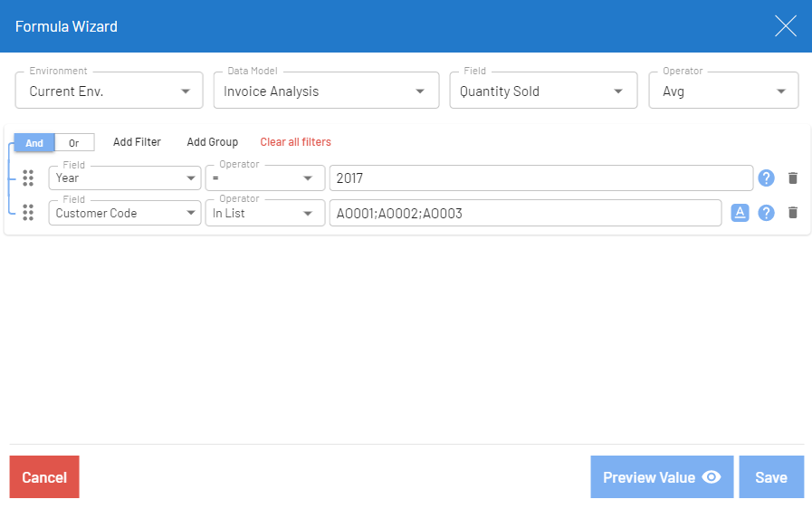This screenshot has width=812, height=509.
Task: Click the help icon on the Year filter row
Action: 766,178
